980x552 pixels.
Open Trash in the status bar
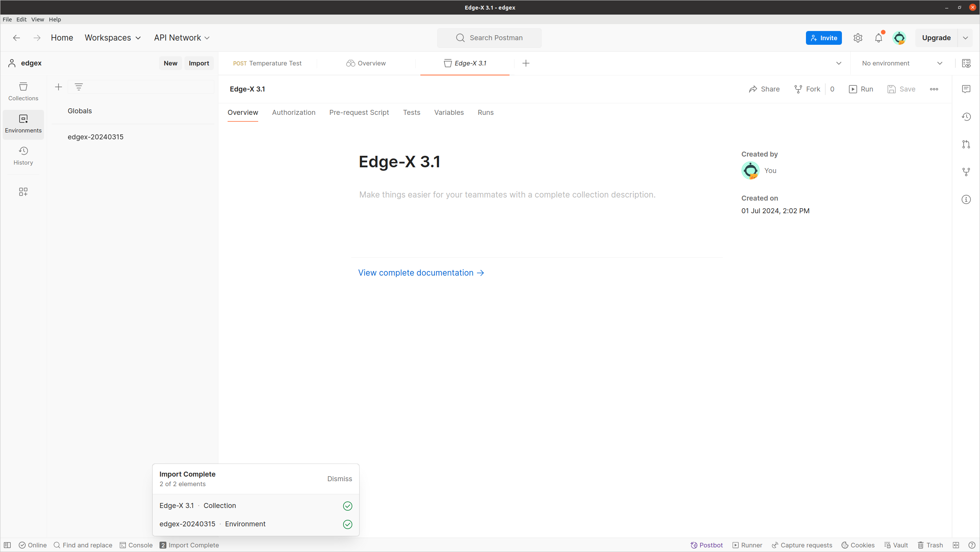click(930, 545)
